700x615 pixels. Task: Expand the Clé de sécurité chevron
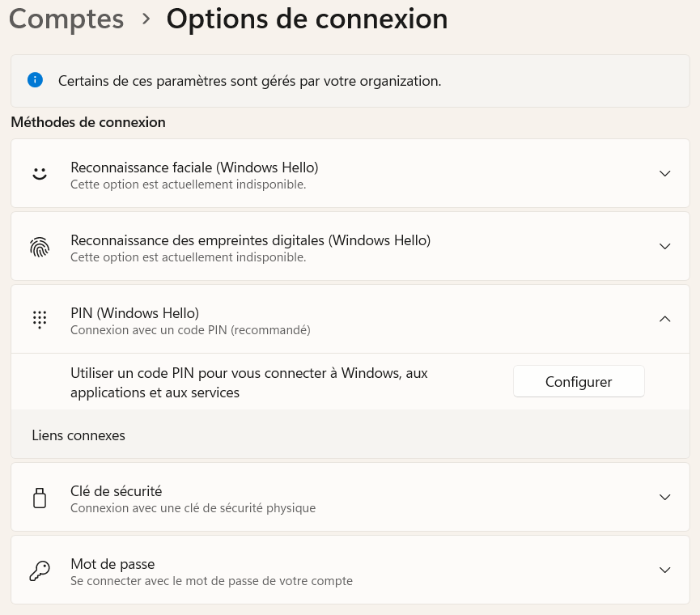(x=664, y=497)
